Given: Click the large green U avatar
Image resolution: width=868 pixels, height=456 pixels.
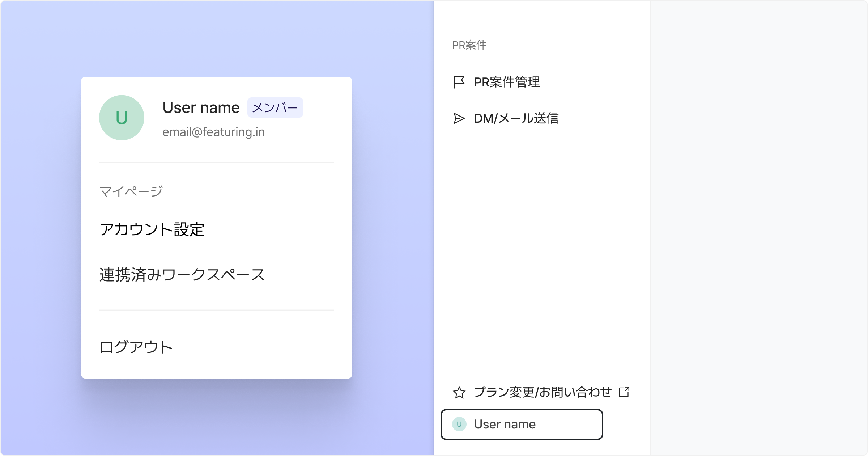Looking at the screenshot, I should [x=122, y=118].
